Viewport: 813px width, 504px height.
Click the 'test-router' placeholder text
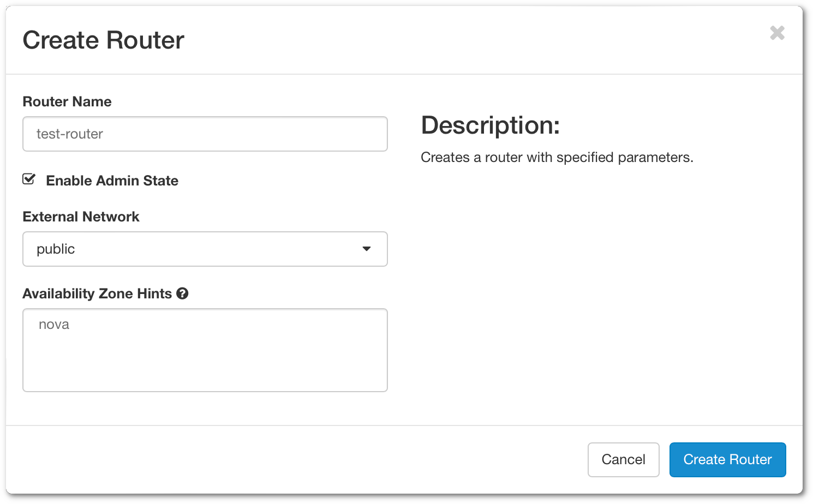point(70,134)
